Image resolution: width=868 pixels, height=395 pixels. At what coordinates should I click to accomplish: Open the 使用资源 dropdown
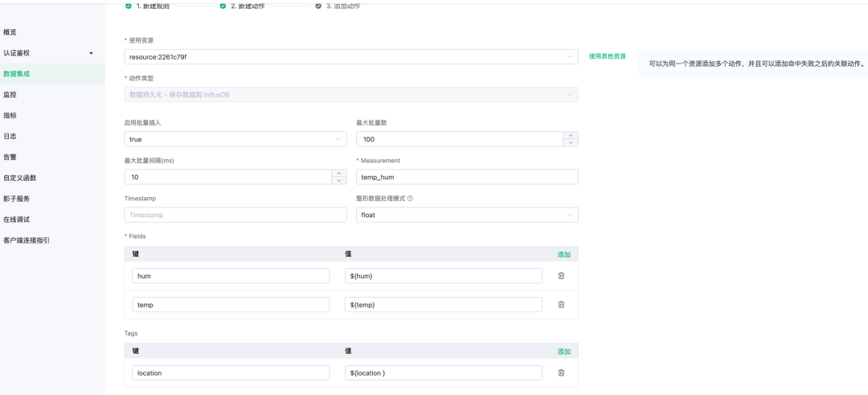350,57
